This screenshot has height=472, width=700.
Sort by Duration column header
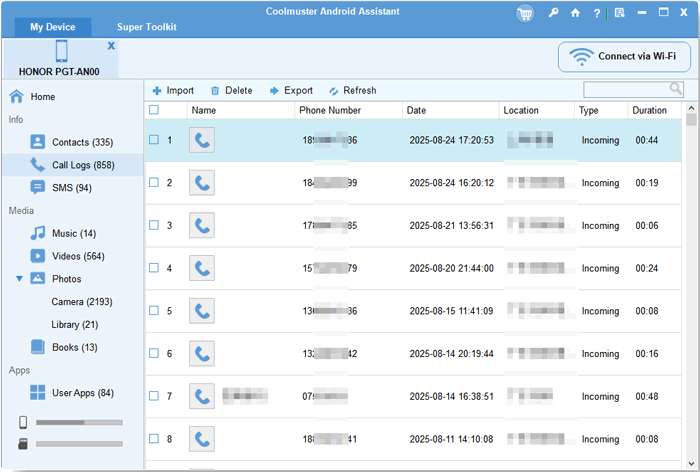(654, 110)
